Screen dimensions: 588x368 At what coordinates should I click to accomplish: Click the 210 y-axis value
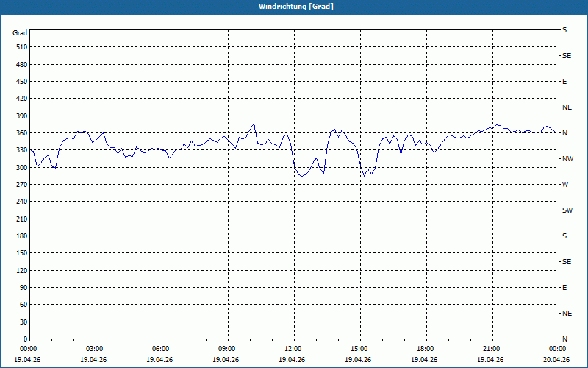[x=22, y=219]
